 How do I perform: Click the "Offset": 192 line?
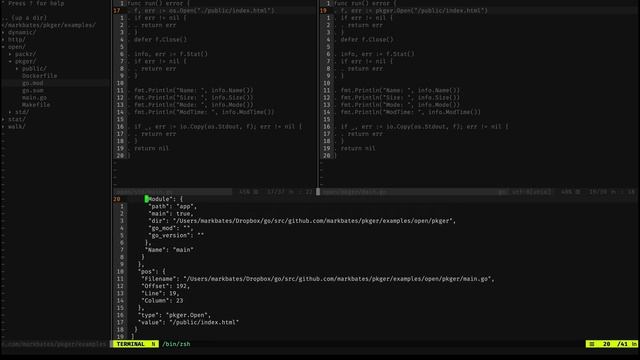point(165,286)
